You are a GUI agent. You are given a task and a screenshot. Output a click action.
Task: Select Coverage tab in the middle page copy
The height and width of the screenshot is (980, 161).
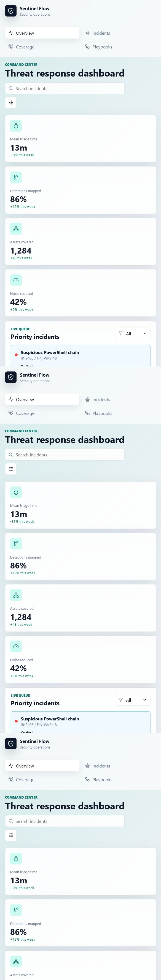[x=42, y=413]
